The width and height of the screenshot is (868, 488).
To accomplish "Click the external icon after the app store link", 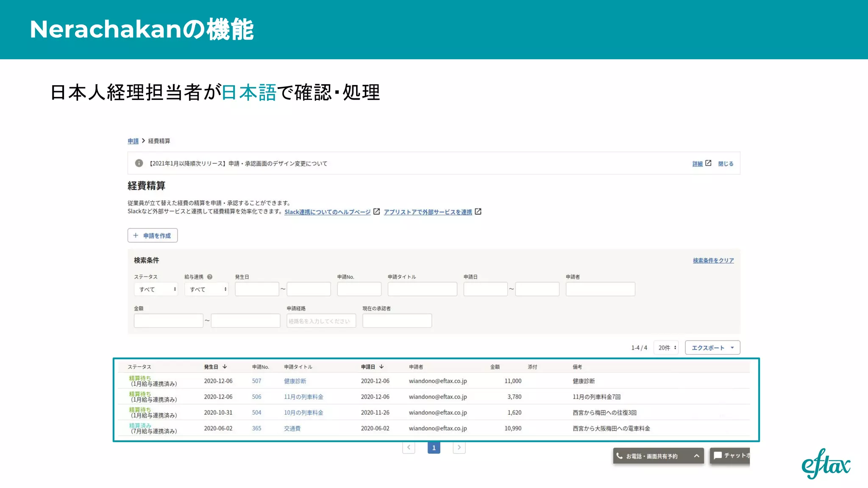I will [478, 211].
